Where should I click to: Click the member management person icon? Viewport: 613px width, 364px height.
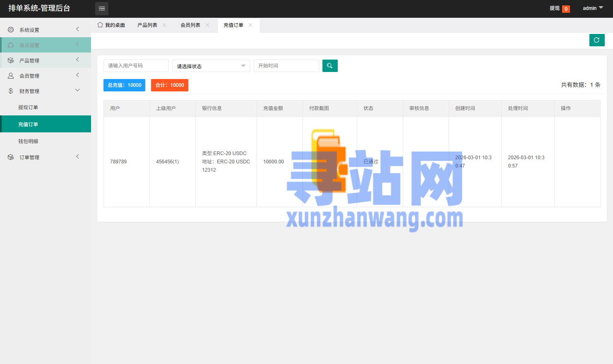(11, 76)
